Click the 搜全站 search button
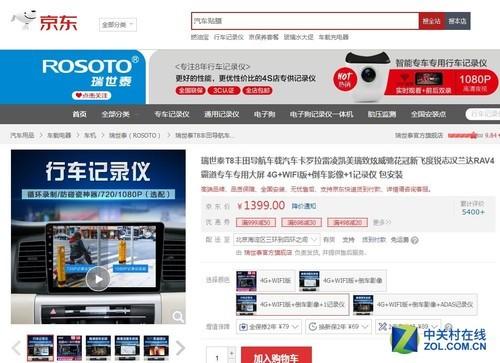Viewport: 500px width, 363px height. (432, 21)
